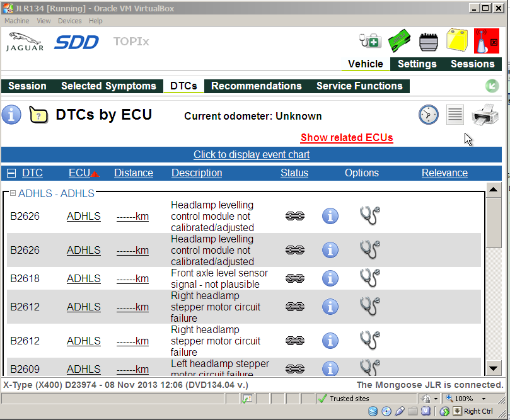The width and height of the screenshot is (510, 420).
Task: Click the green arrow icon beside Service Functions
Action: pyautogui.click(x=492, y=86)
